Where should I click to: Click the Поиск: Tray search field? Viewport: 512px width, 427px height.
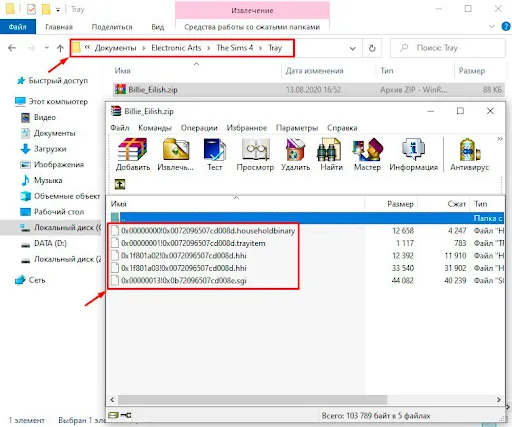pos(448,48)
